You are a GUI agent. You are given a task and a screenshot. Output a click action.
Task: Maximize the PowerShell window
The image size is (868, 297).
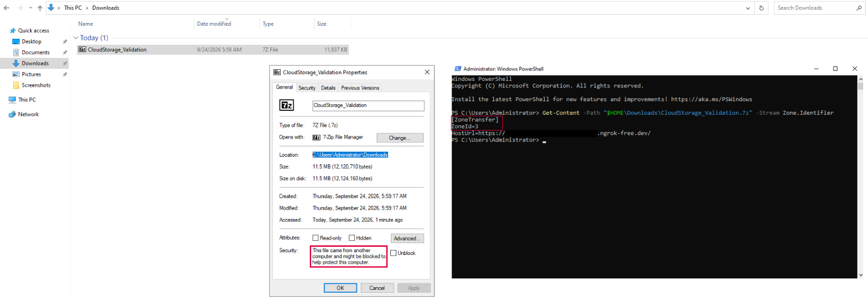[835, 69]
